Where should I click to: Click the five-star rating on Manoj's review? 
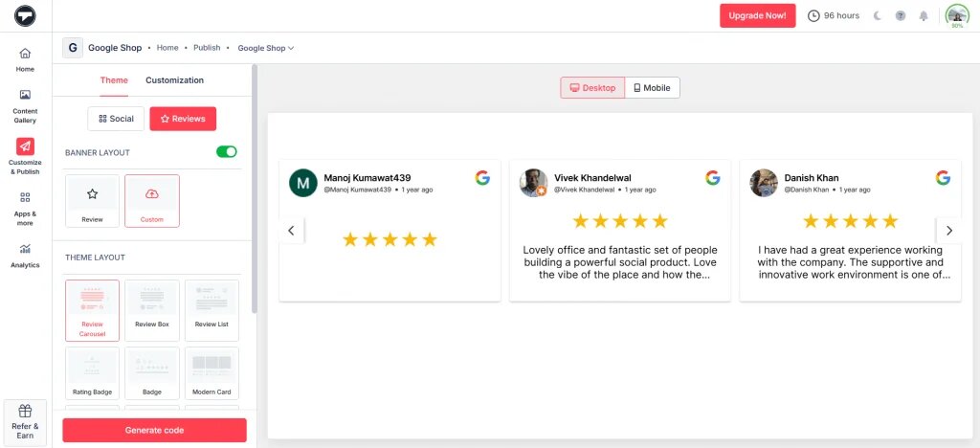[x=390, y=239]
